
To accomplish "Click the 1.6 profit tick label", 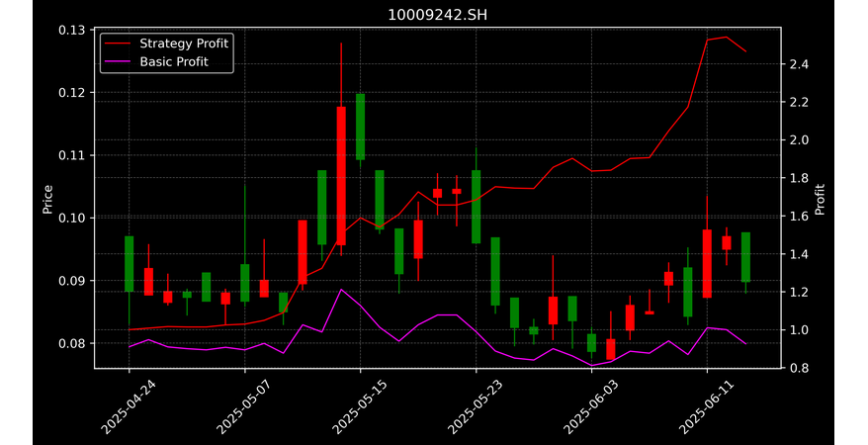I will tap(798, 216).
